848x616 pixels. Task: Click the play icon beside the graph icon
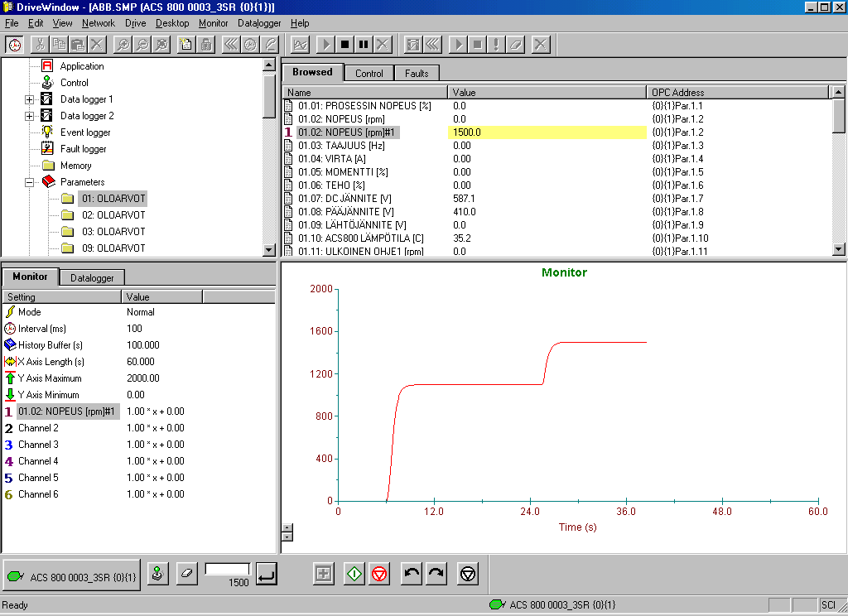(x=325, y=45)
